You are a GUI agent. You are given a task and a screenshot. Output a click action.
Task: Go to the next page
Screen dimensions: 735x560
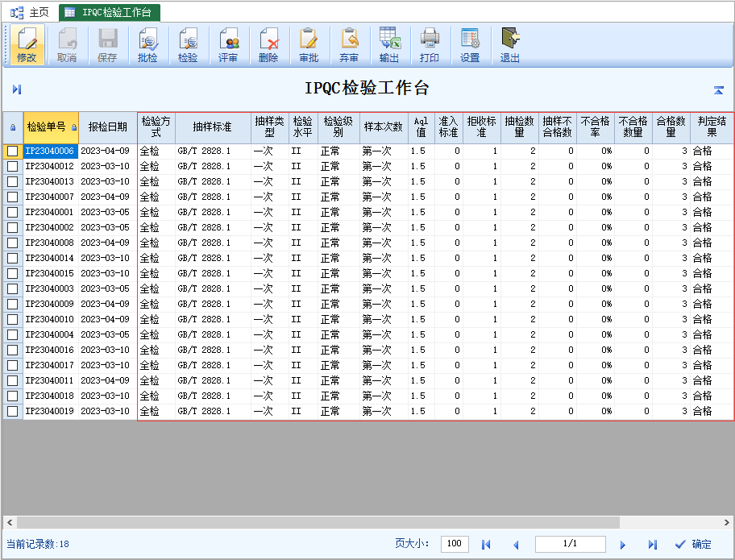click(622, 545)
